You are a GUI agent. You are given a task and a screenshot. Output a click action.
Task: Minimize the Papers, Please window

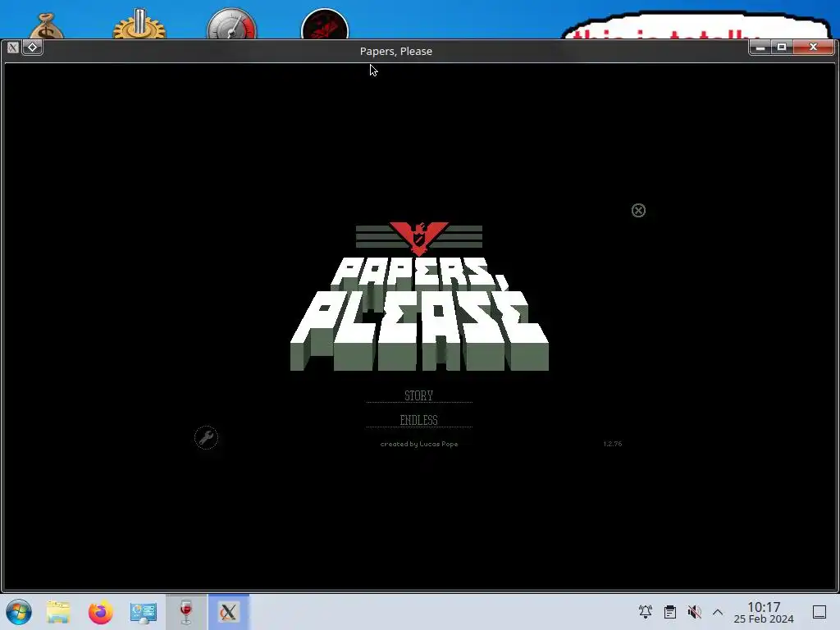[760, 48]
